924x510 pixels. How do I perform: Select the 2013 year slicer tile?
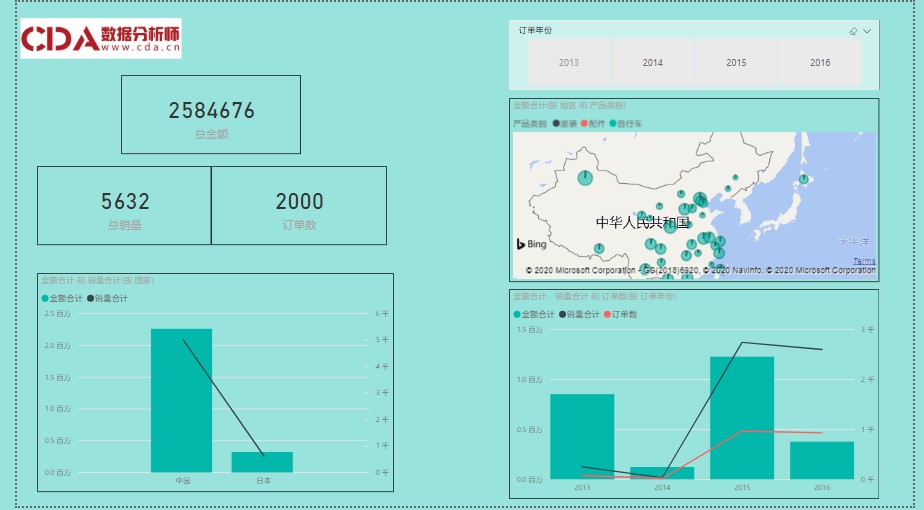tap(569, 62)
